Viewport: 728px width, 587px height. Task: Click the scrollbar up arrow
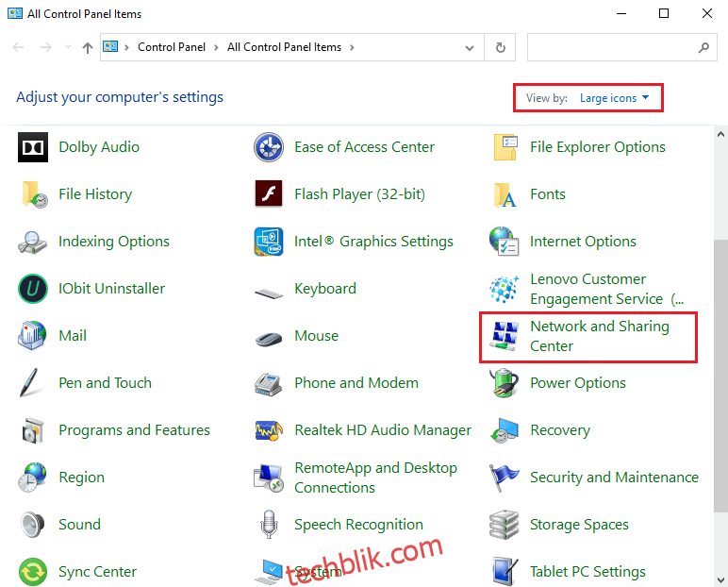[720, 135]
